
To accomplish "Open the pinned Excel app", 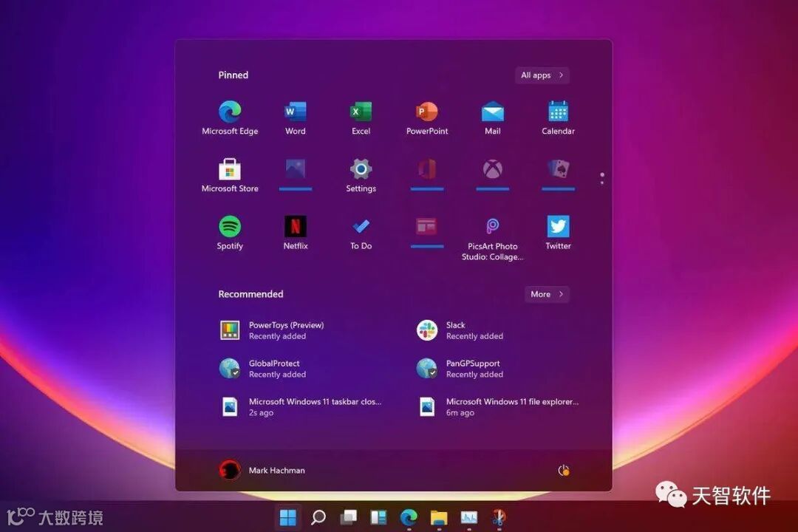I will (361, 118).
